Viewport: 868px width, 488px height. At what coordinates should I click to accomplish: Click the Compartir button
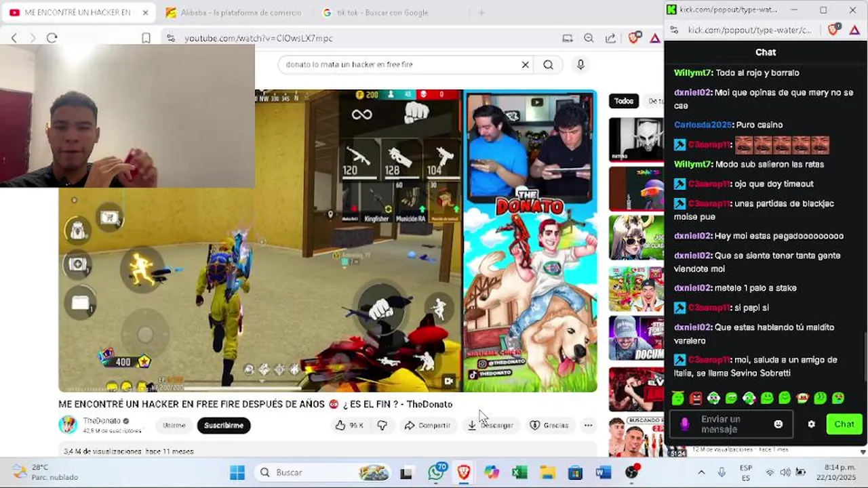tap(427, 425)
